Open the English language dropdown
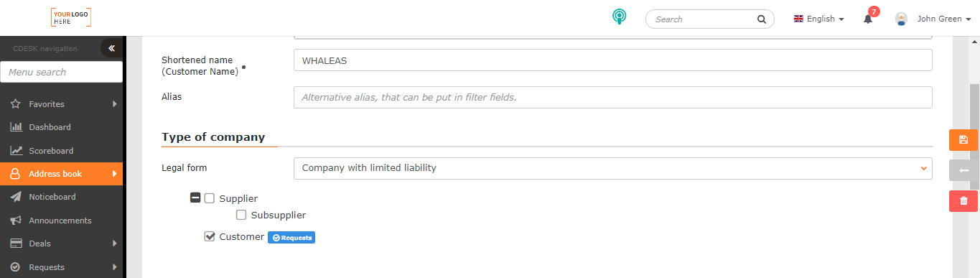Image resolution: width=980 pixels, height=278 pixels. [818, 19]
